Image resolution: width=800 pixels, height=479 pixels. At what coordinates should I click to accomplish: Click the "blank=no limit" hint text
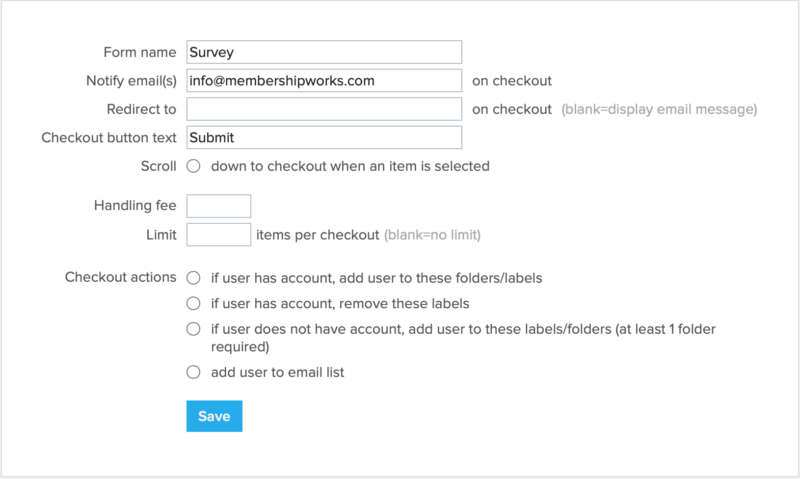click(x=433, y=235)
